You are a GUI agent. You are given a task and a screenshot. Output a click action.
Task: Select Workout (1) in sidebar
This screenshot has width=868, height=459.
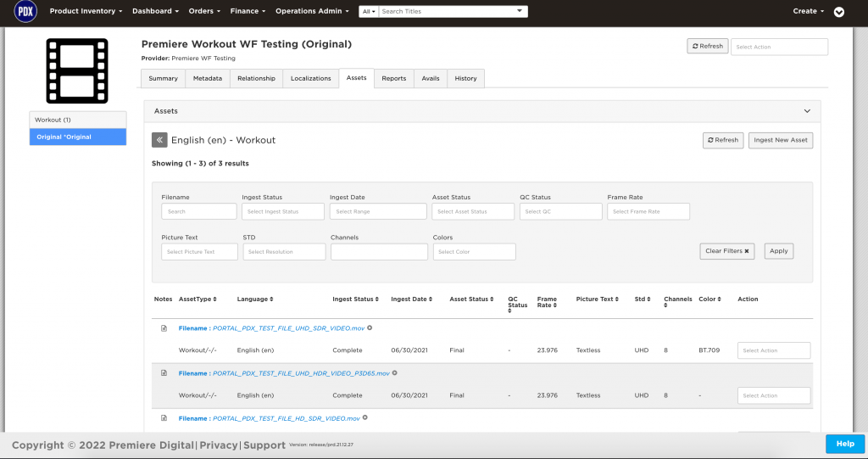pyautogui.click(x=77, y=120)
